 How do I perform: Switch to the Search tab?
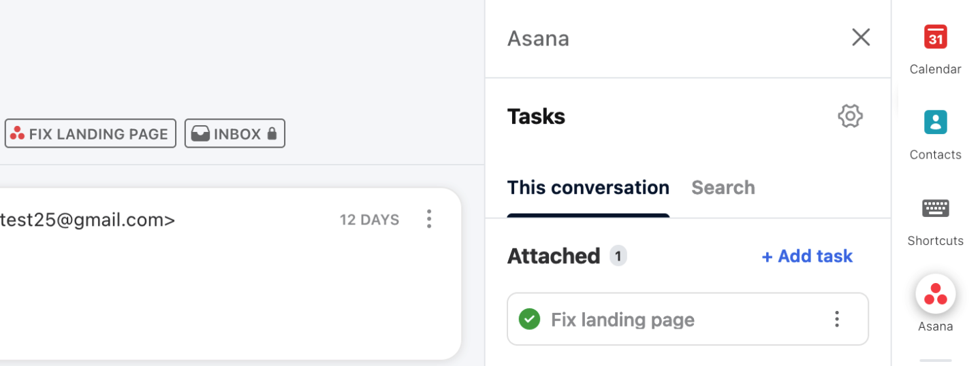click(723, 188)
